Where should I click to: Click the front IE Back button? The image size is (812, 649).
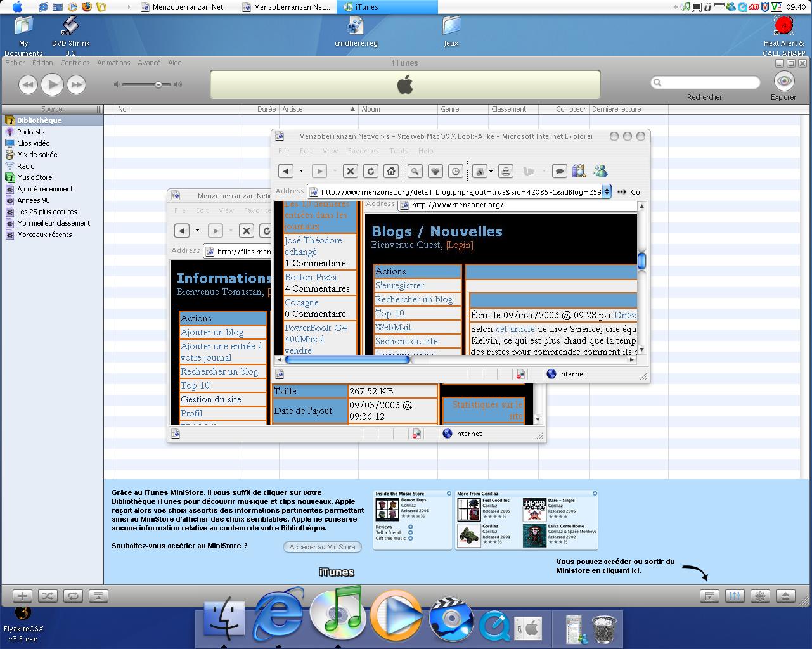coord(286,171)
